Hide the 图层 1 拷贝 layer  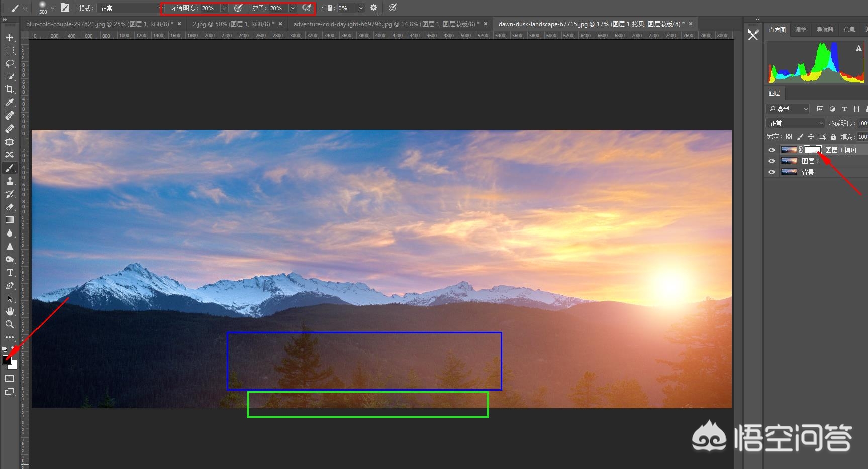coord(771,150)
